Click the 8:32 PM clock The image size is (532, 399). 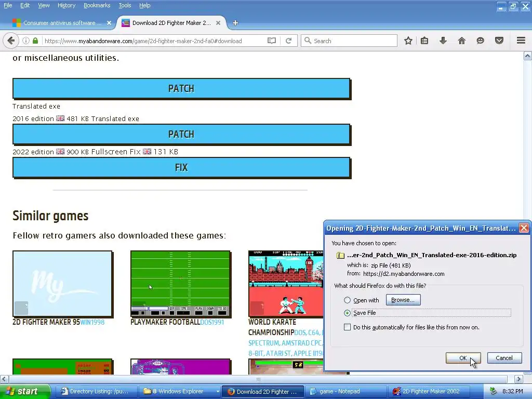pyautogui.click(x=513, y=392)
